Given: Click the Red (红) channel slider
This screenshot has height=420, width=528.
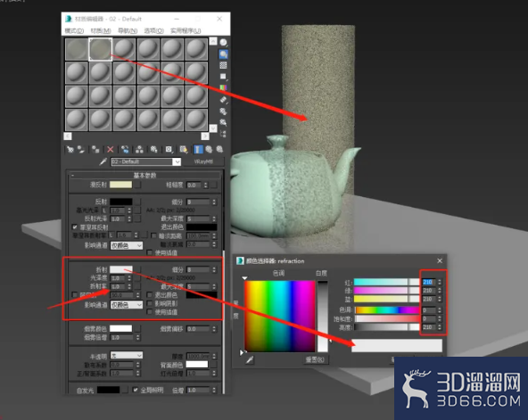Looking at the screenshot, I should pos(386,282).
